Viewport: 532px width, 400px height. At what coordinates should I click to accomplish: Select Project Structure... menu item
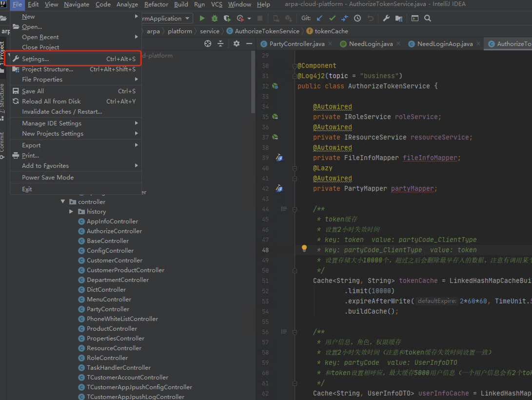coord(76,69)
